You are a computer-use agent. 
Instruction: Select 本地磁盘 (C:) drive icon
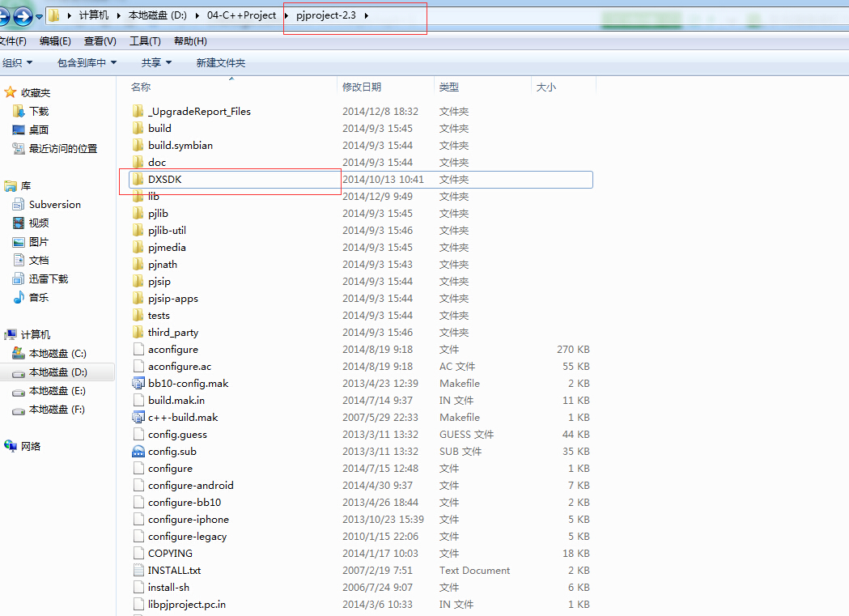click(x=19, y=354)
